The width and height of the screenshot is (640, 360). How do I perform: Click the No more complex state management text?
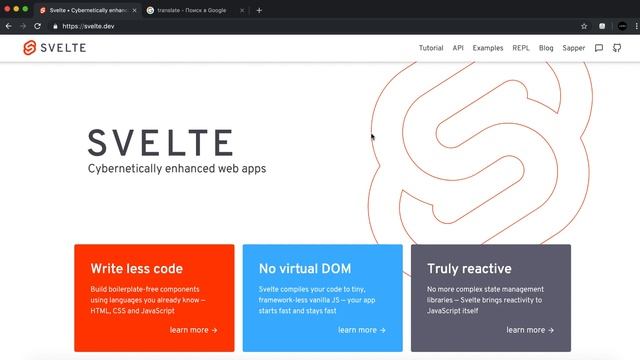(485, 300)
